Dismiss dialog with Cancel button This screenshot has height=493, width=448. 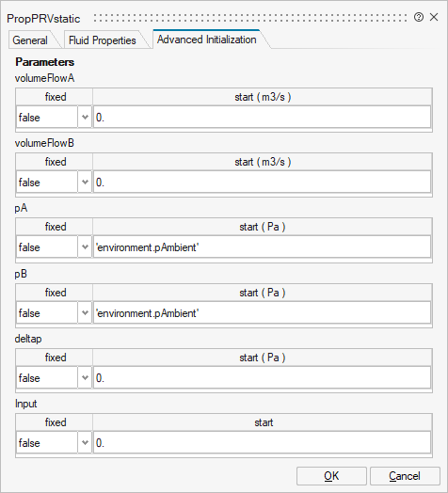pyautogui.click(x=405, y=476)
